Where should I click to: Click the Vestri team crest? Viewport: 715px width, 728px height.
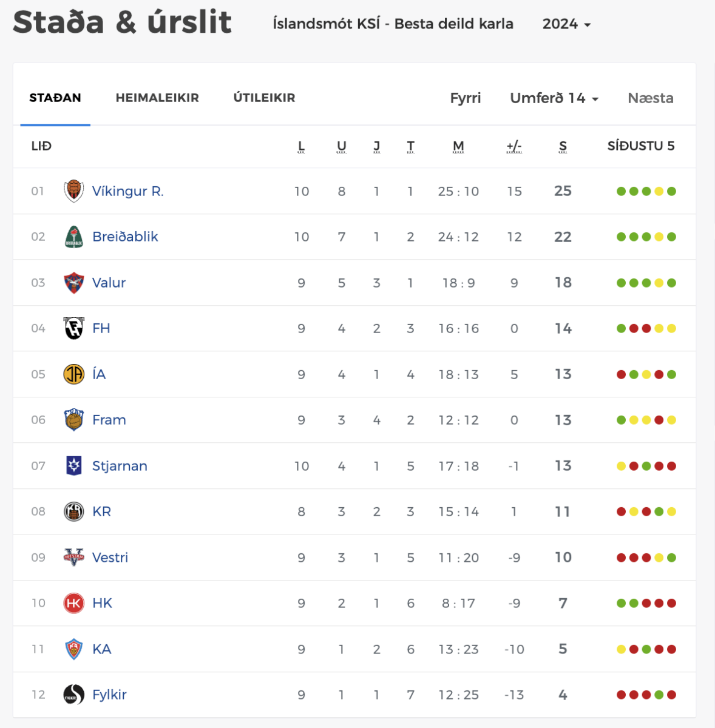click(x=73, y=557)
